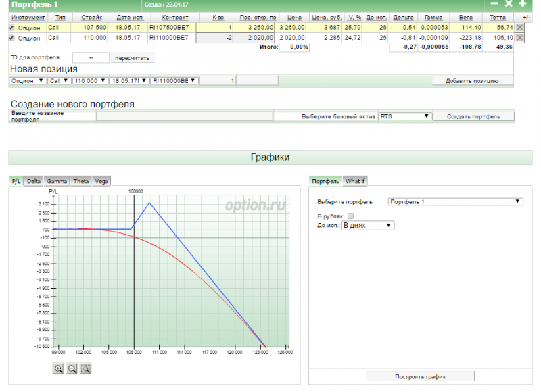Click the new position quantity field
The image size is (541, 392).
pos(218,80)
